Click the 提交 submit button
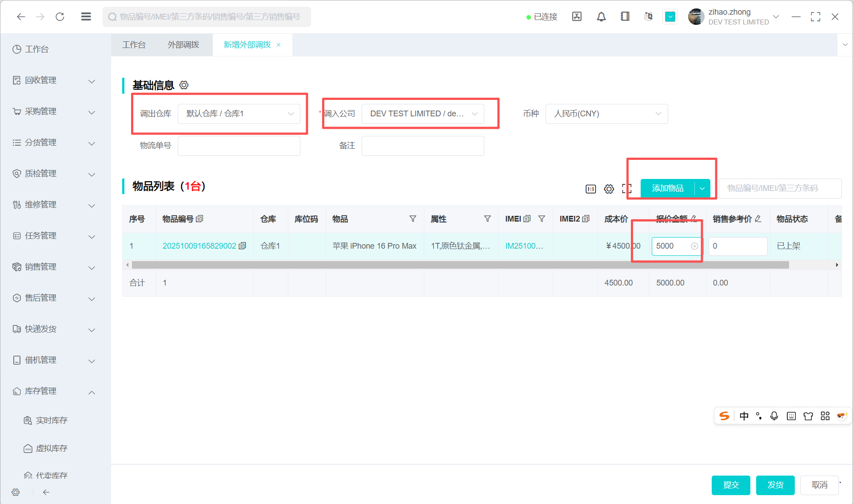This screenshot has width=853, height=504. click(x=730, y=485)
